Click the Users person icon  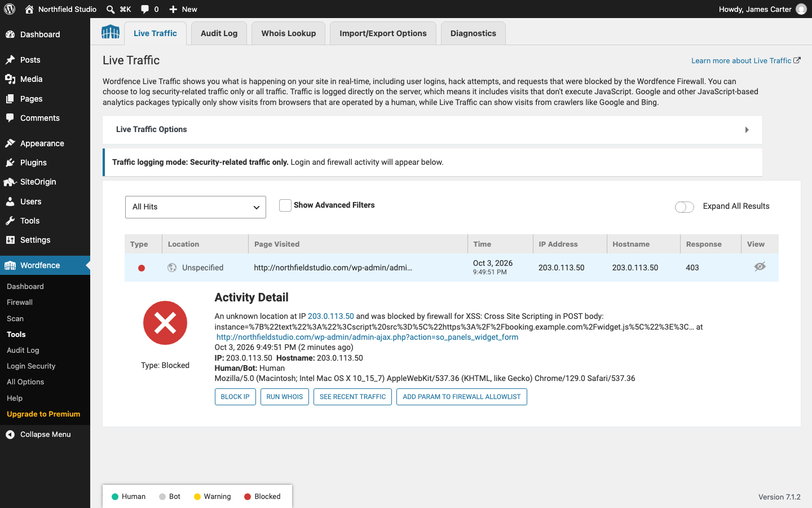[x=10, y=202]
